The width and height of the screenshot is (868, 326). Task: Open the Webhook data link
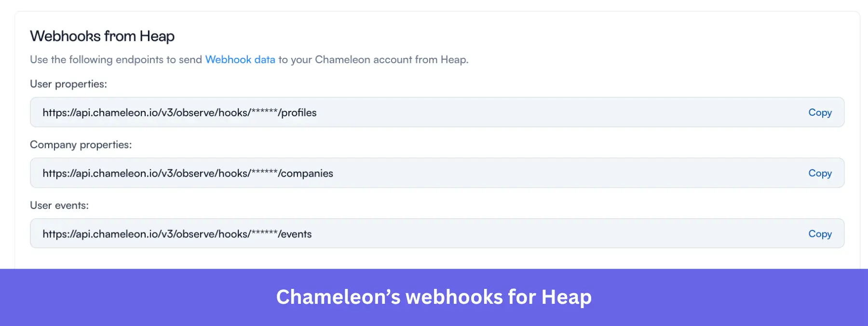tap(240, 59)
